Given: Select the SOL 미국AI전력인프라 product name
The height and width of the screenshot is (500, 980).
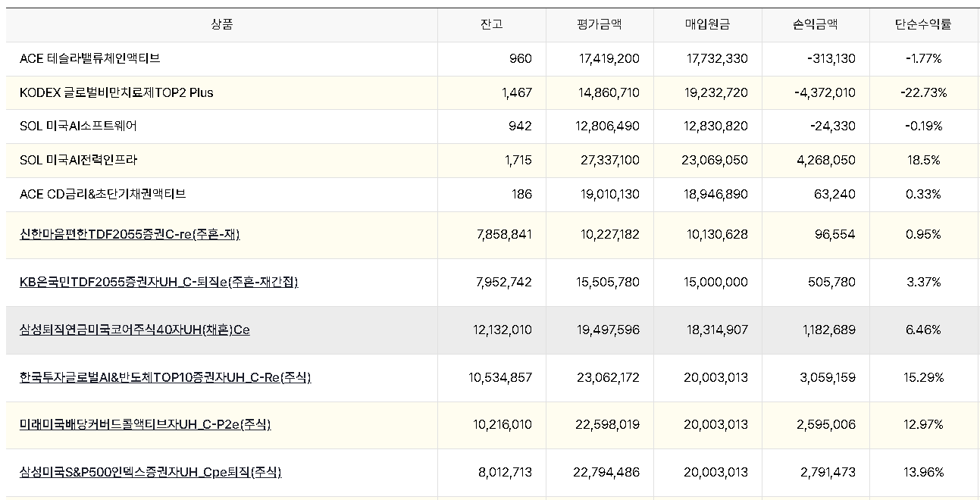Looking at the screenshot, I should tap(79, 160).
